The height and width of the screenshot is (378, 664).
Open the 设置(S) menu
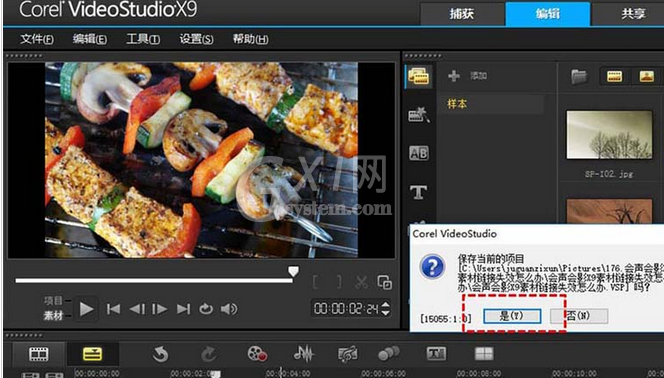tap(196, 39)
